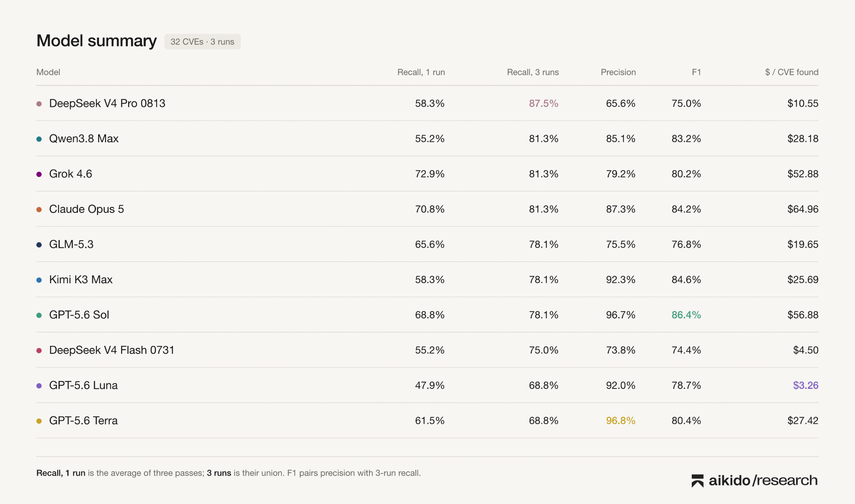
Task: Click the DeepSeek V4 Pro color dot
Action: 39,104
